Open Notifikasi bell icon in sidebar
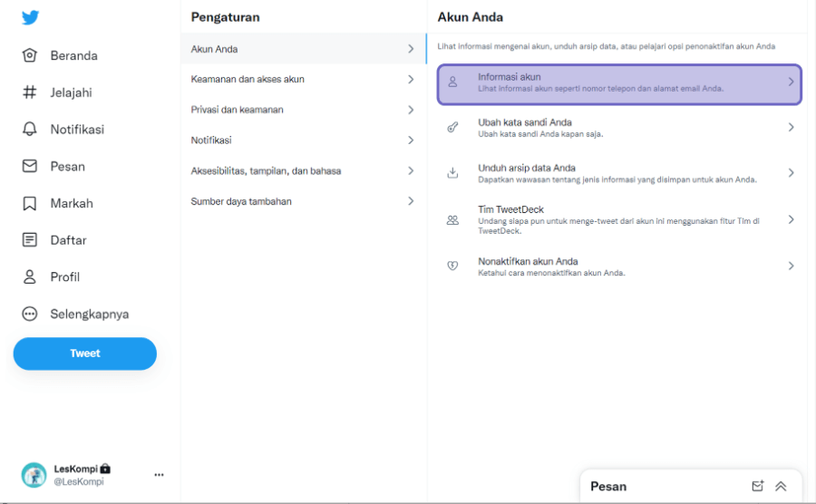This screenshot has height=504, width=816. click(30, 129)
